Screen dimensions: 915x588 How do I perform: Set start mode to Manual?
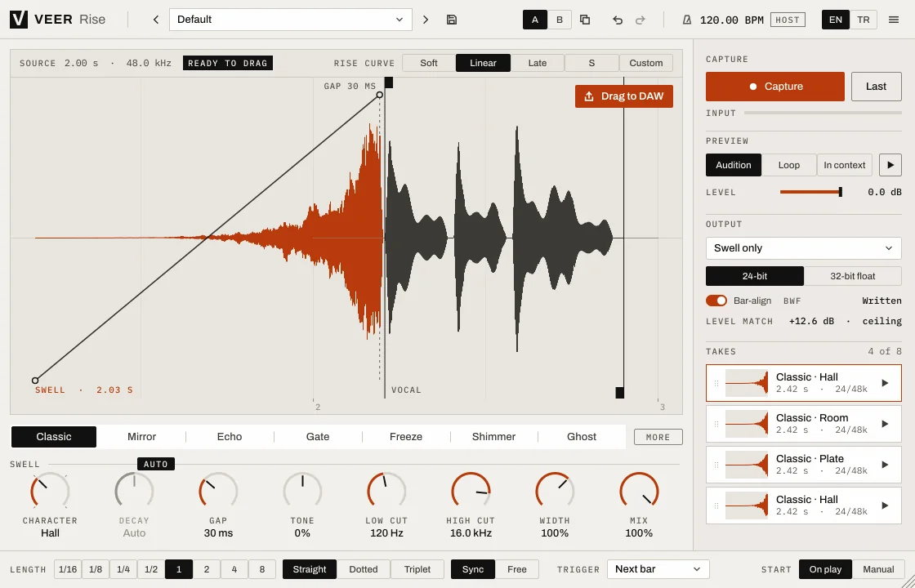(878, 569)
